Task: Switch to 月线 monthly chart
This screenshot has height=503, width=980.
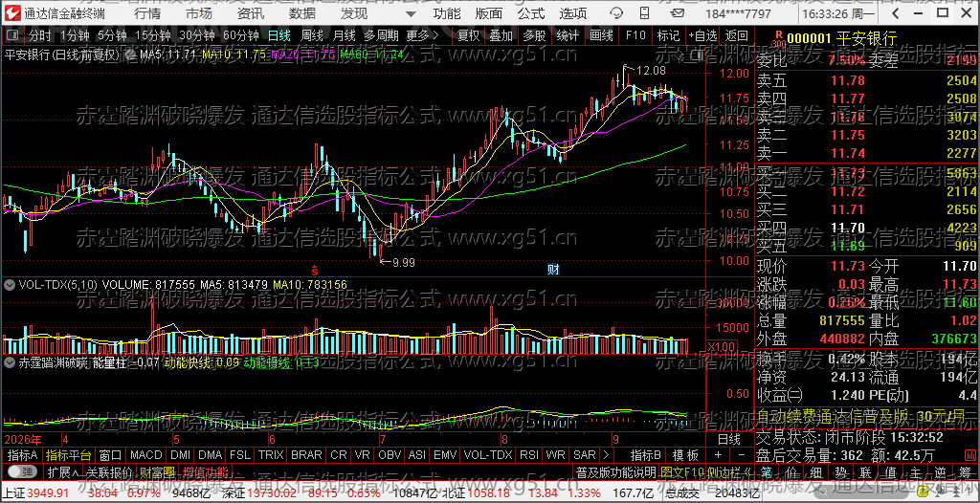Action: click(345, 36)
